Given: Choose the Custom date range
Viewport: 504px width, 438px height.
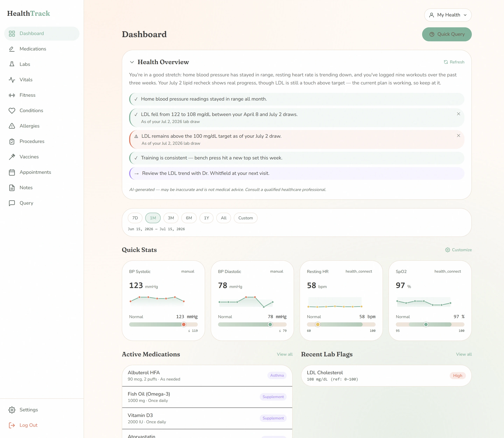Looking at the screenshot, I should (x=245, y=218).
